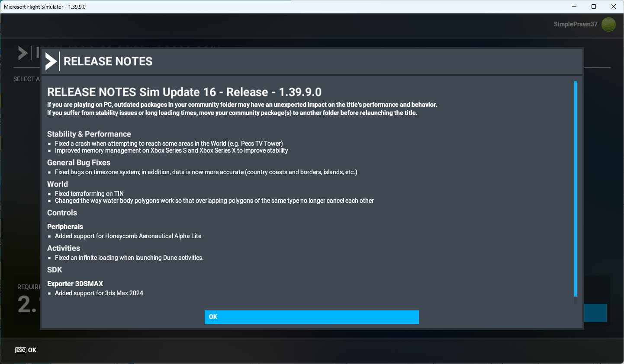The height and width of the screenshot is (364, 624).
Task: Click the water body polygons change line
Action: point(214,201)
